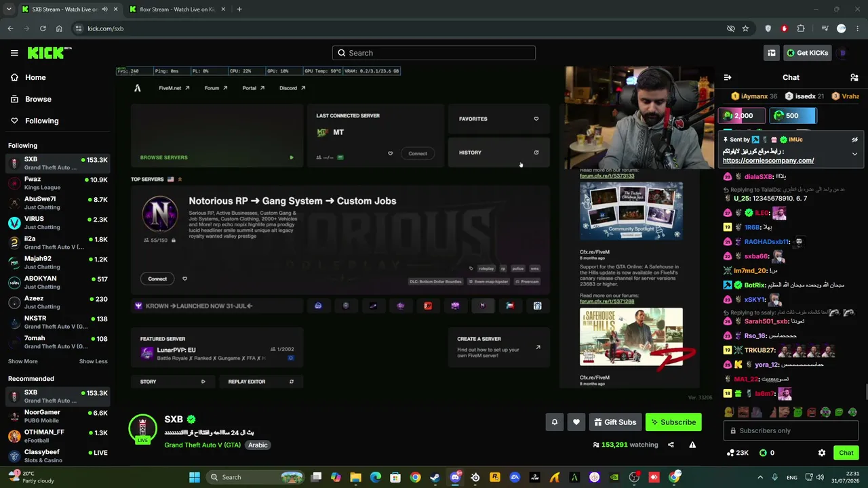The image size is (868, 488).
Task: Open VIRUS channel in Following list
Action: [x=58, y=222]
